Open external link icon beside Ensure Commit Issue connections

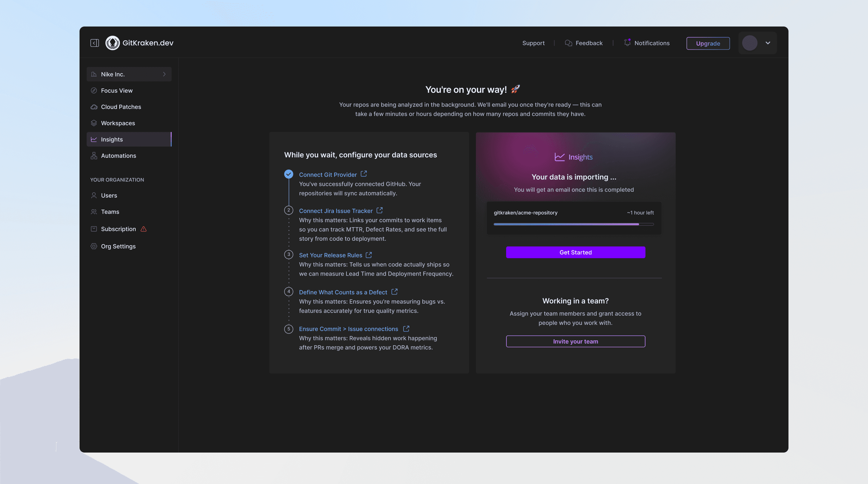point(406,328)
